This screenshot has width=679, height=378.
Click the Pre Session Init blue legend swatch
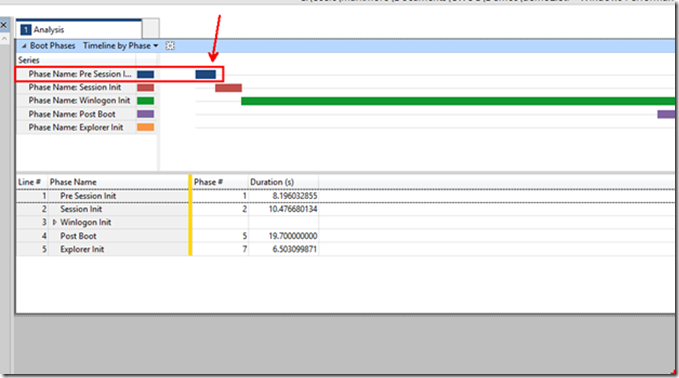coord(146,74)
